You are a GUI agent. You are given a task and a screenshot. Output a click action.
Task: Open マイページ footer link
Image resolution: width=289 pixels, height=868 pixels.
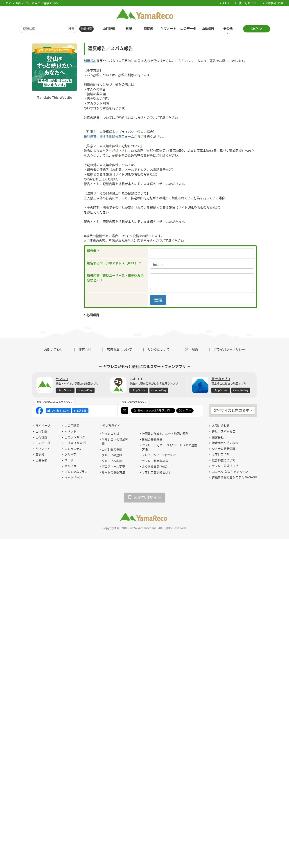[43, 426]
